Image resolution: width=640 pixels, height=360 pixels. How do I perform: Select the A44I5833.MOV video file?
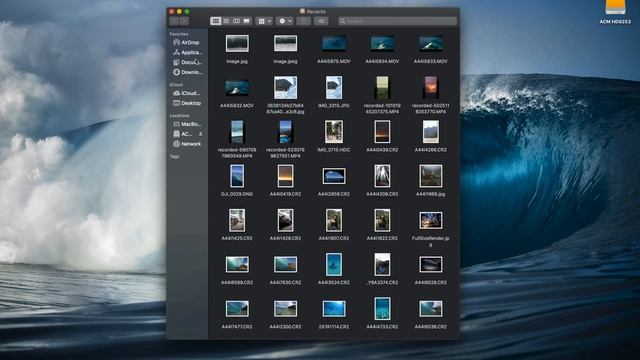(x=431, y=44)
